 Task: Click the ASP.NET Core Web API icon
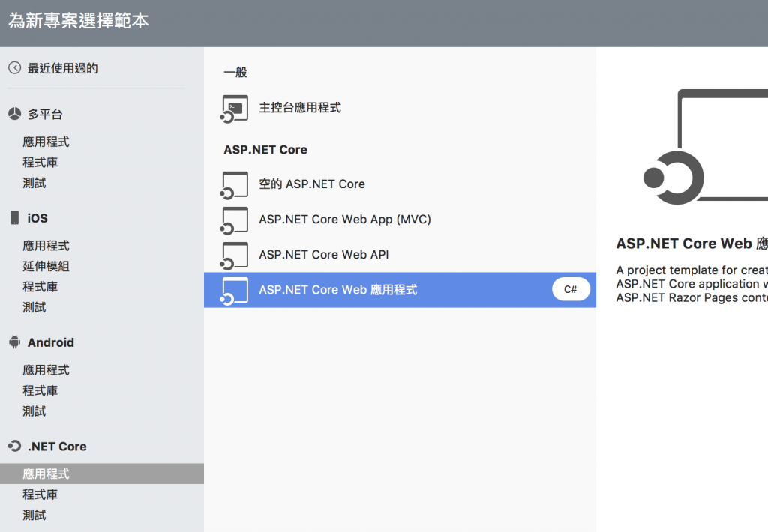234,255
